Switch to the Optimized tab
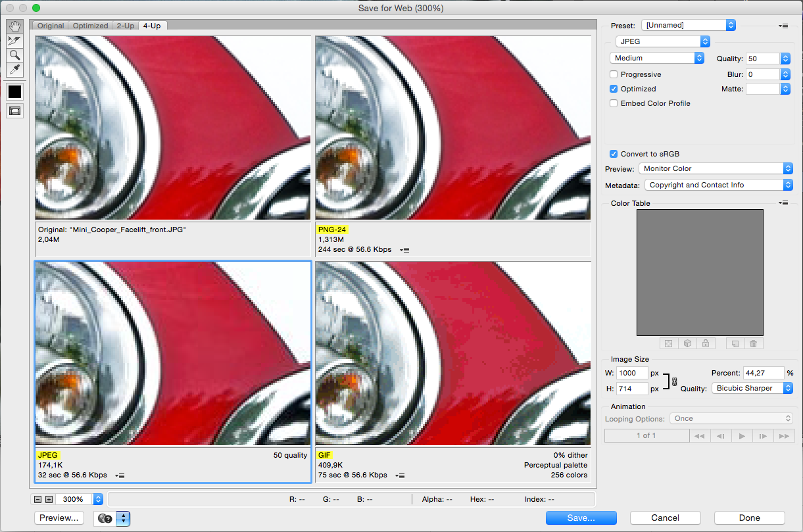 [90, 26]
